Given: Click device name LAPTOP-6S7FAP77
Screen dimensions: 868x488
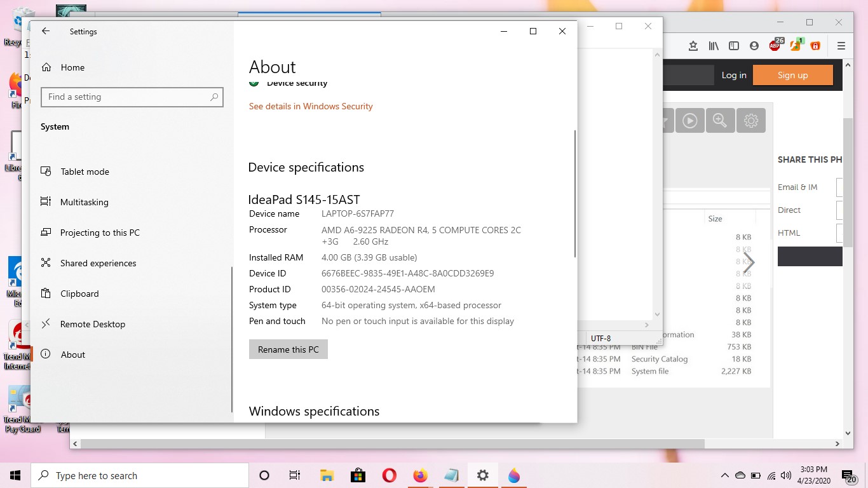Looking at the screenshot, I should click(x=358, y=213).
